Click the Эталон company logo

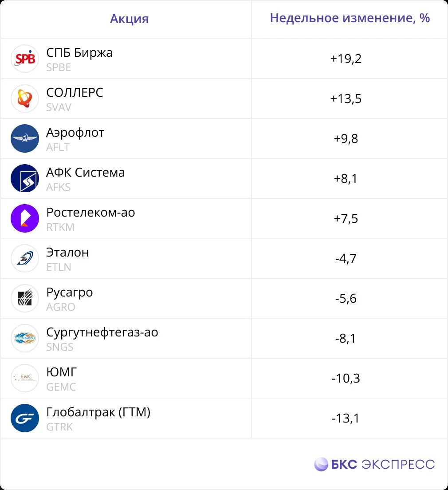pyautogui.click(x=25, y=258)
